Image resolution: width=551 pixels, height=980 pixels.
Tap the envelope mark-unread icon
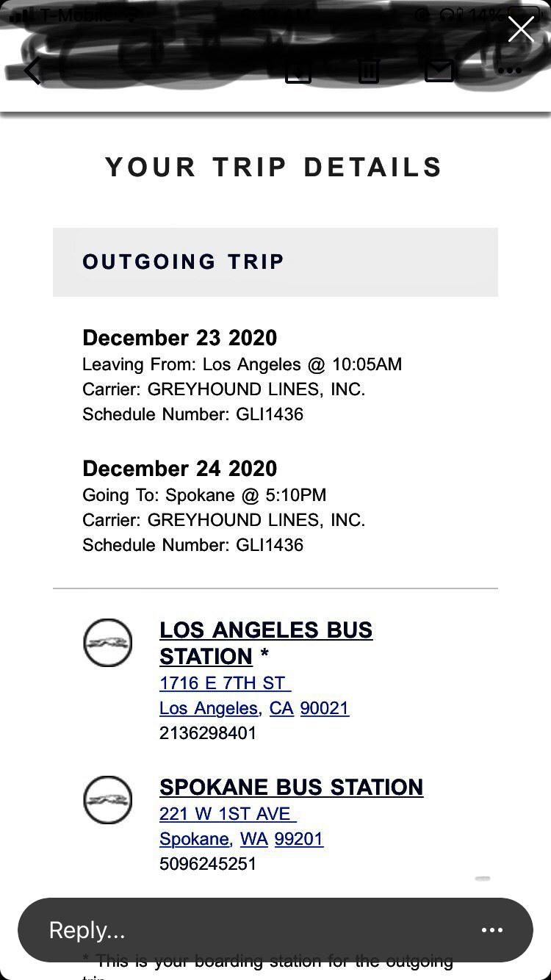(x=439, y=71)
